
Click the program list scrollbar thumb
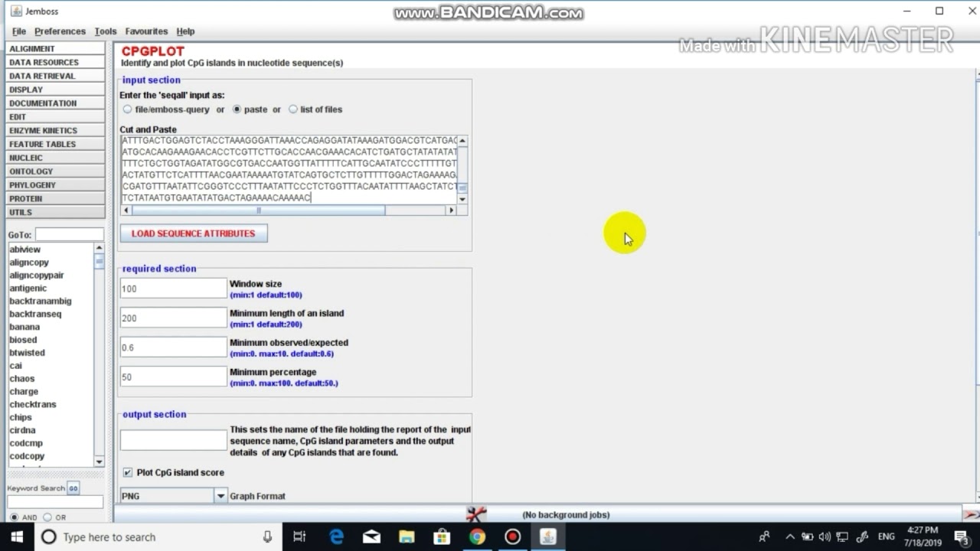pos(99,262)
